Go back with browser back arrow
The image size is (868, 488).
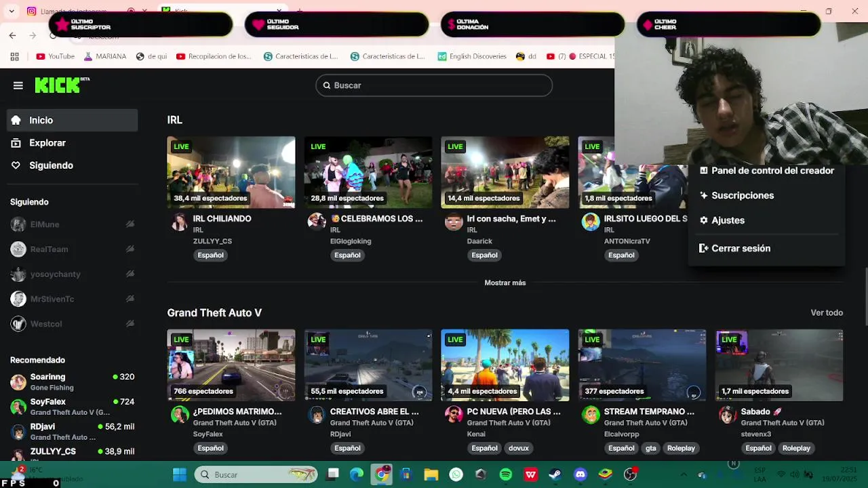click(x=12, y=35)
